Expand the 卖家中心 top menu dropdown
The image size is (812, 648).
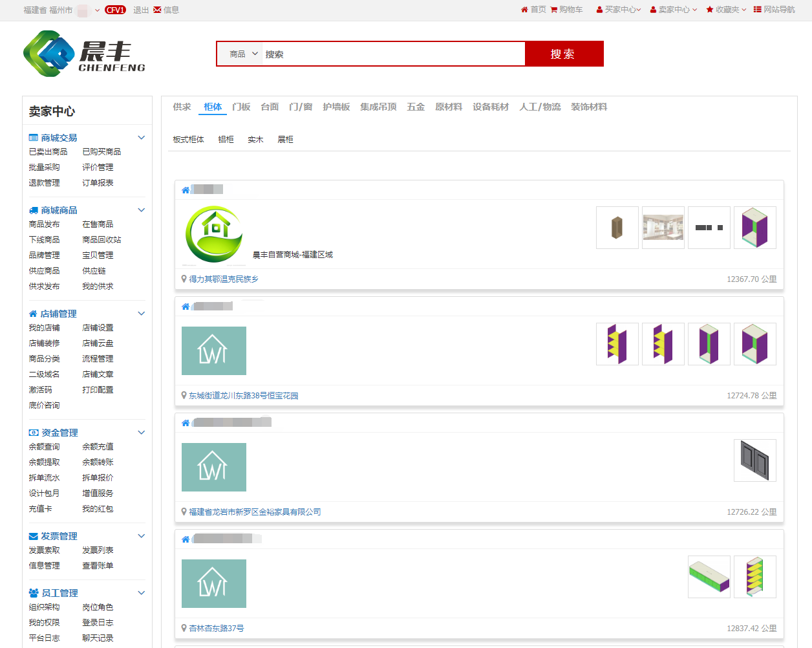coord(695,10)
